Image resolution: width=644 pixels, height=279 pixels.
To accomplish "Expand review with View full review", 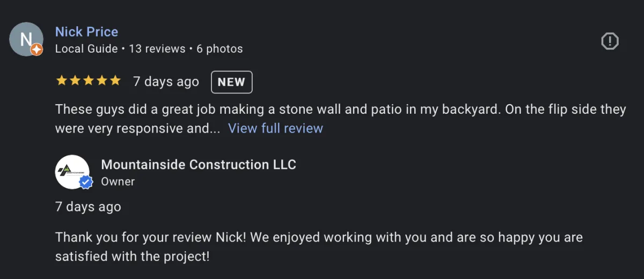I will click(275, 128).
